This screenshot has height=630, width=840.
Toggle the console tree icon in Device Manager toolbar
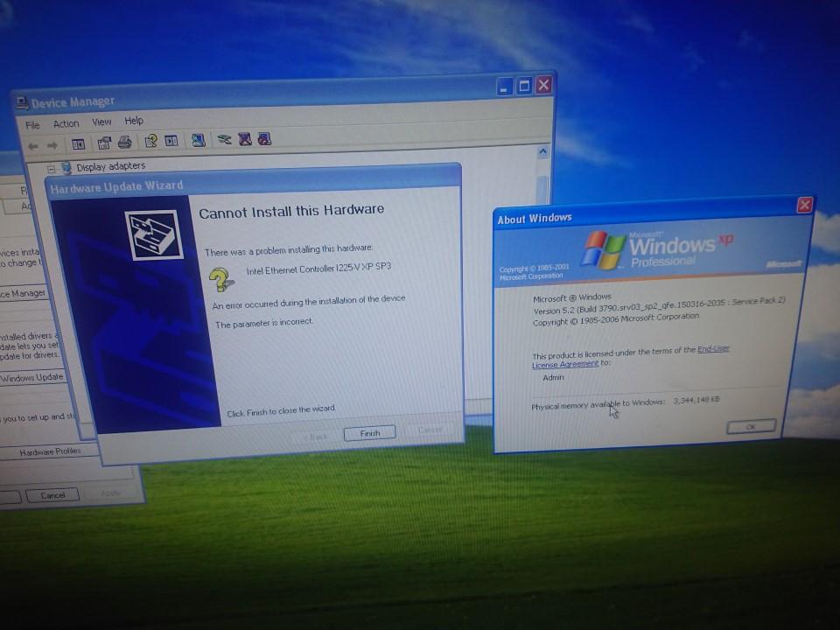[x=78, y=144]
